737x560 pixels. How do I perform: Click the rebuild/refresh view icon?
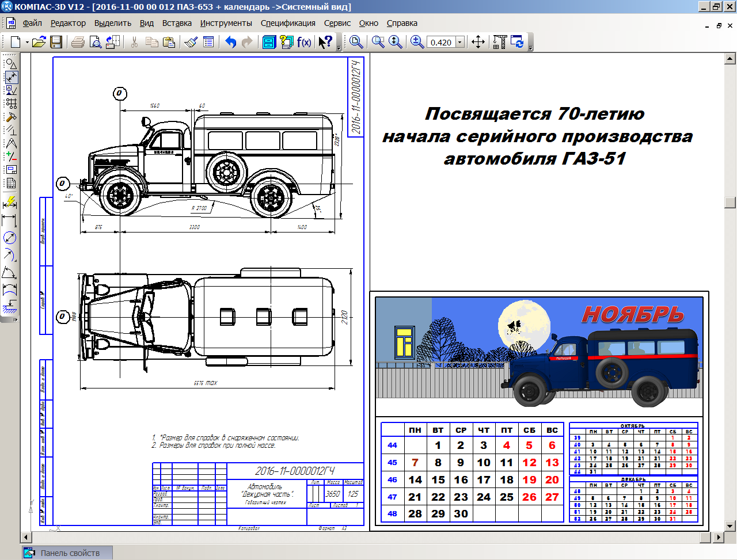[x=517, y=42]
